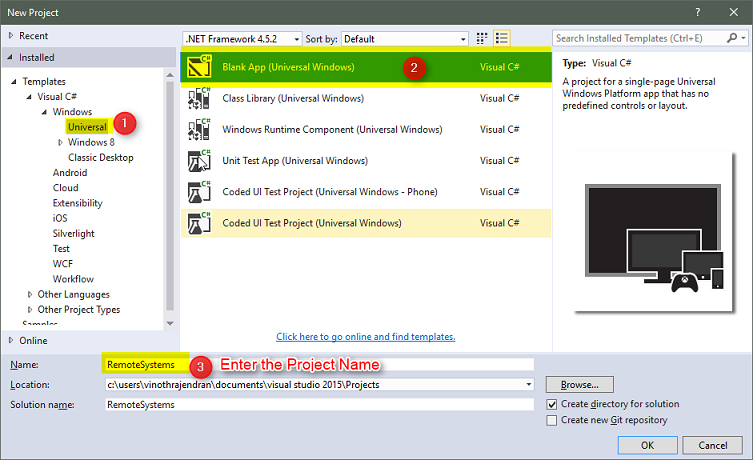Image resolution: width=753 pixels, height=460 pixels.
Task: Select the Android template category
Action: point(70,173)
